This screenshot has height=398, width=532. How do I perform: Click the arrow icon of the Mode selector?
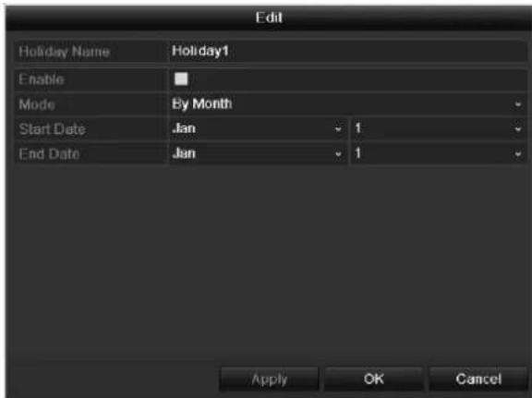tap(518, 104)
